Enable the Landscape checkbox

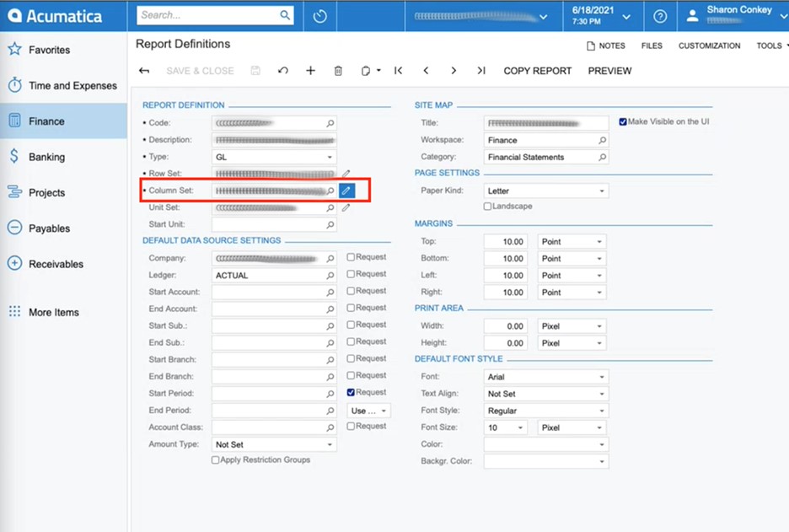tap(487, 207)
